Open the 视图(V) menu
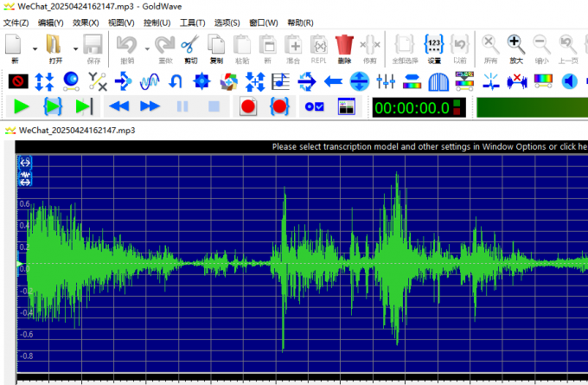The image size is (588, 385). pos(121,22)
